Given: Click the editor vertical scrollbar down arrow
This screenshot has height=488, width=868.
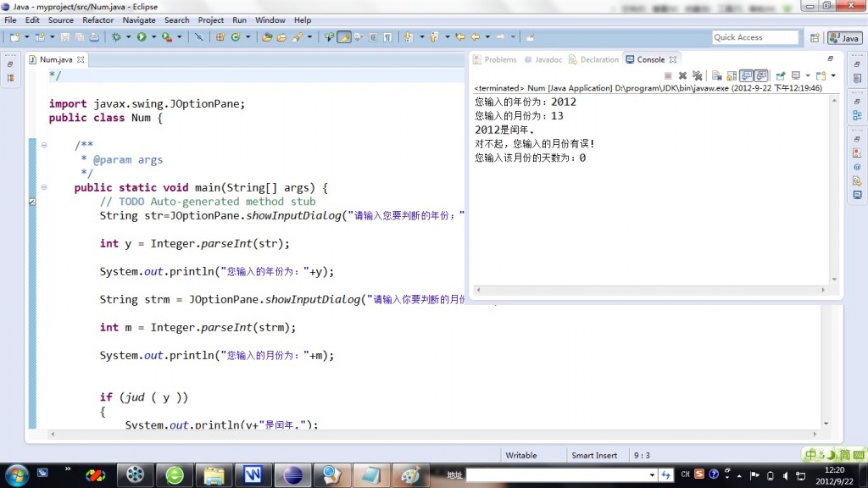Looking at the screenshot, I should pyautogui.click(x=826, y=424).
